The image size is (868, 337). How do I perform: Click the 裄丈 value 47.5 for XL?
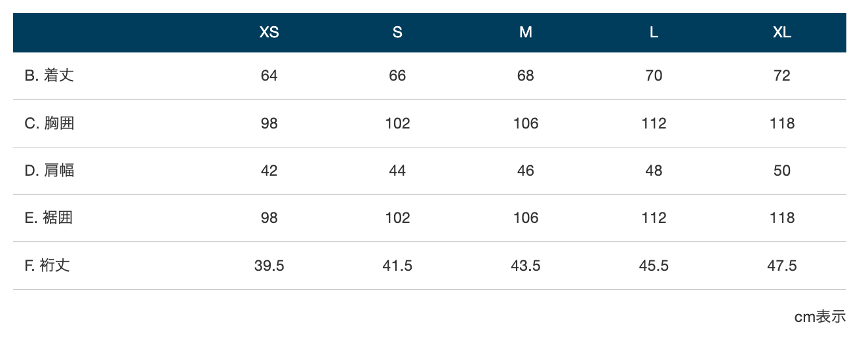click(x=782, y=266)
